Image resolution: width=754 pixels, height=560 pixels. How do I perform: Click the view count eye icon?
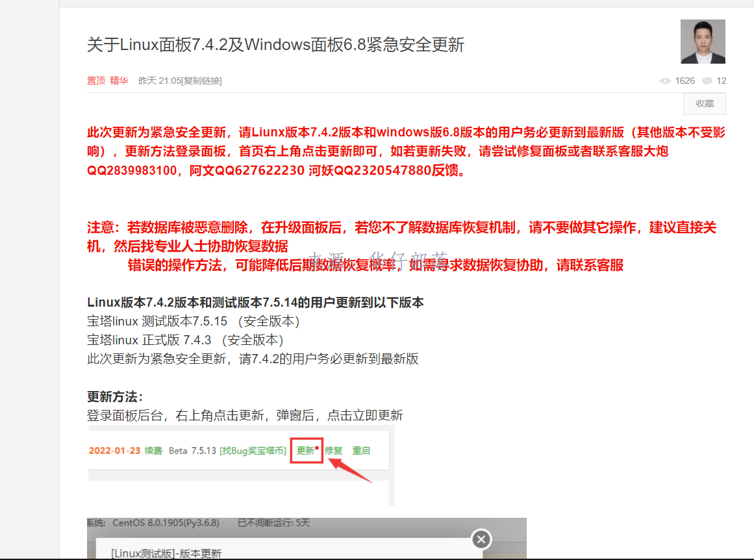point(665,81)
